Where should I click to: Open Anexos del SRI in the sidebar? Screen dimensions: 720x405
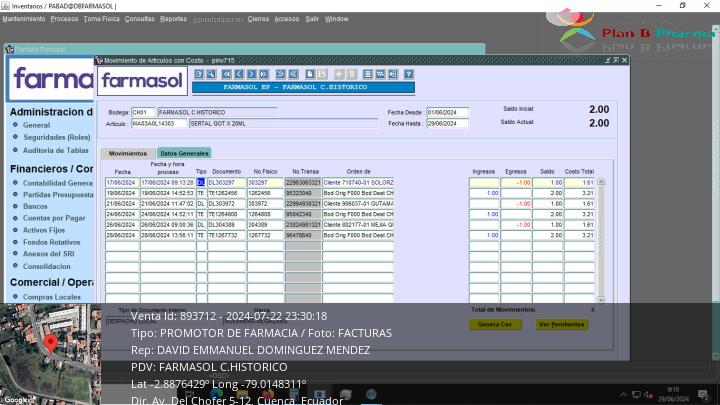coord(49,253)
